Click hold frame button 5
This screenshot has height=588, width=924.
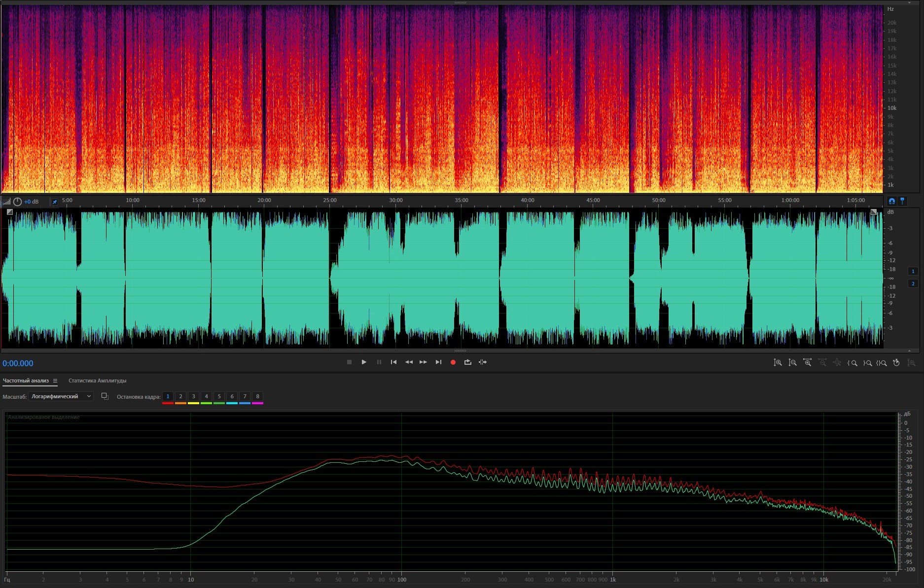click(x=219, y=396)
